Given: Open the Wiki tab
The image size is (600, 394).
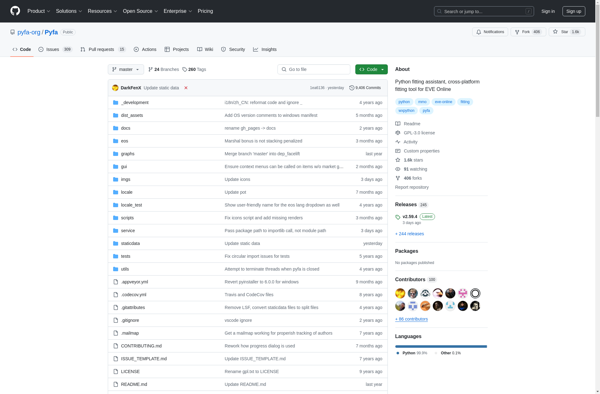Looking at the screenshot, I should click(205, 49).
